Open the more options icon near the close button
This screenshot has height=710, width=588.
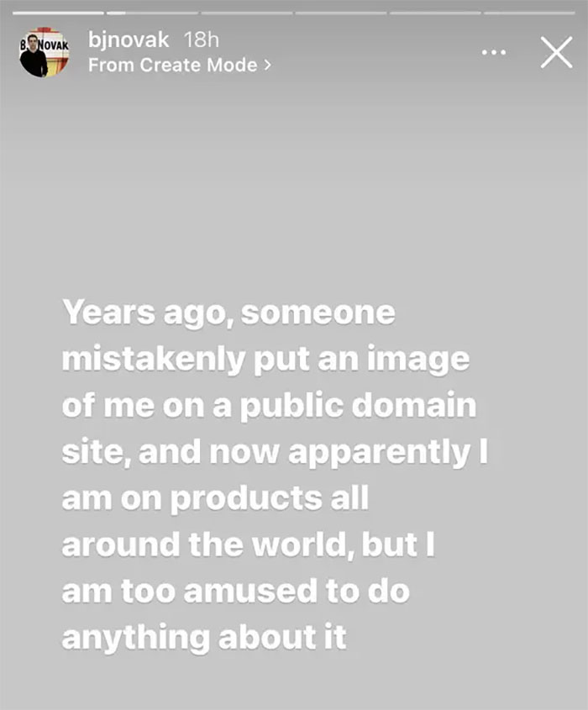point(493,52)
